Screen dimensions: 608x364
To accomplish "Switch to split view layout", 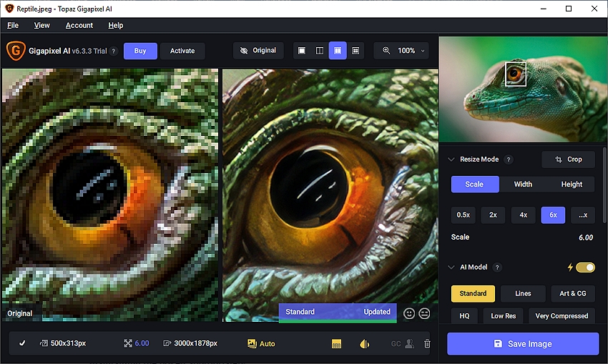I will (320, 51).
